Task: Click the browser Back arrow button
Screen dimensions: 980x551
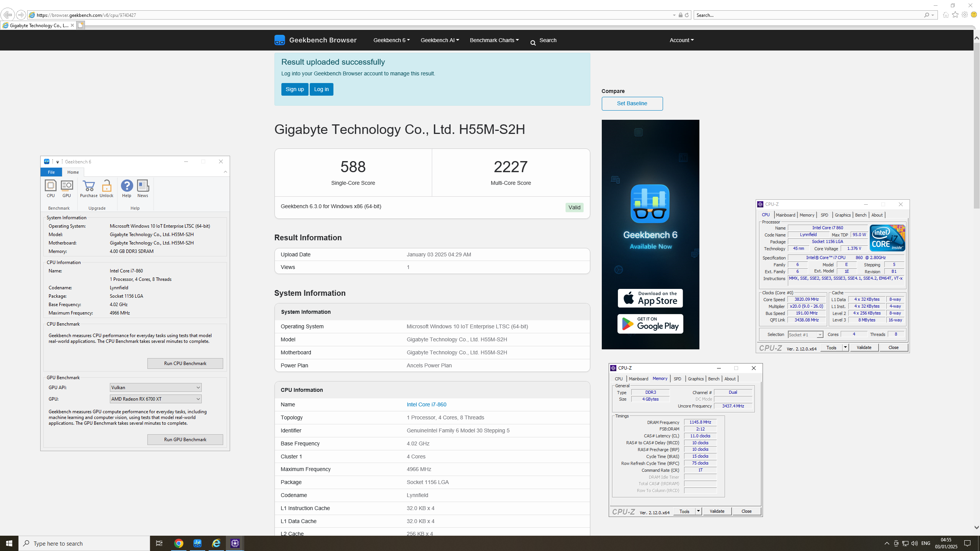Action: pos(8,15)
